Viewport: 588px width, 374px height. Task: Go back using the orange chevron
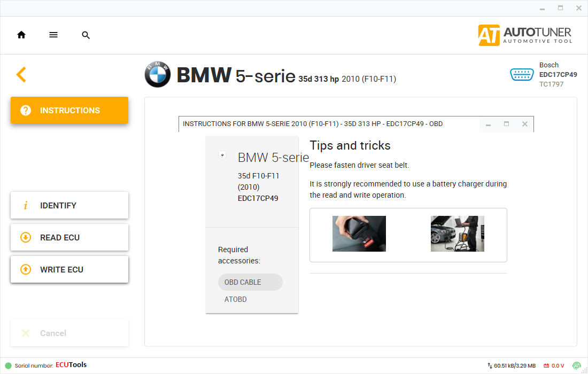[x=21, y=74]
